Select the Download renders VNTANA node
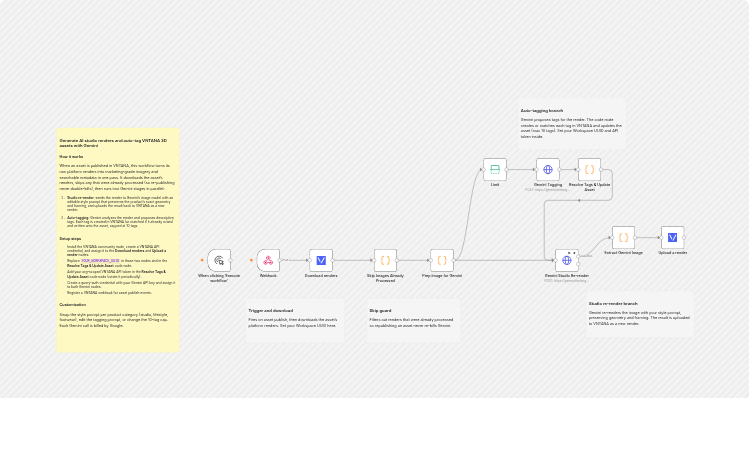 pos(321,260)
